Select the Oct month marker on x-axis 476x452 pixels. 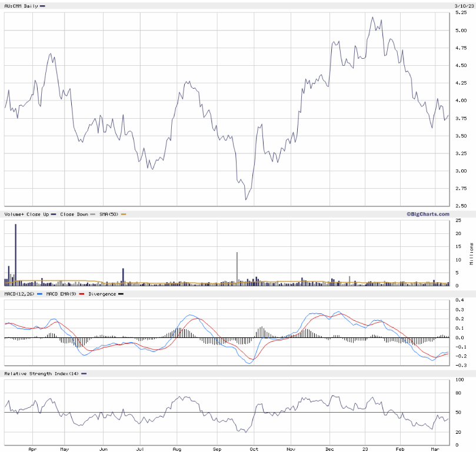pyautogui.click(x=254, y=448)
